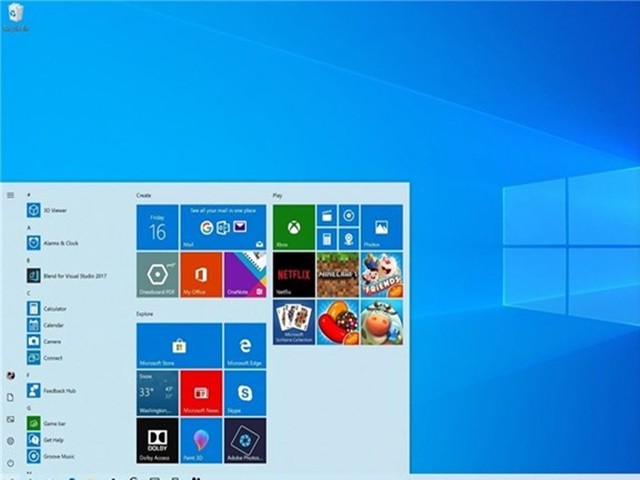This screenshot has height=480, width=640.
Task: Launch Camera from the app list
Action: (44, 342)
